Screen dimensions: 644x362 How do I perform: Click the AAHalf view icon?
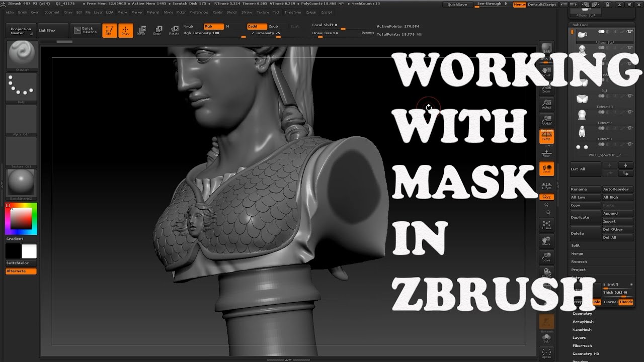(x=546, y=120)
